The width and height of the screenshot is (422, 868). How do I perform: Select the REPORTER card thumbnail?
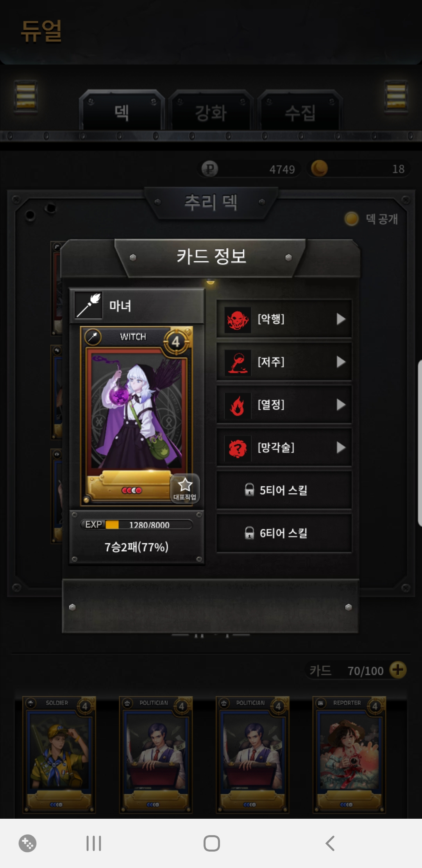pos(349,755)
